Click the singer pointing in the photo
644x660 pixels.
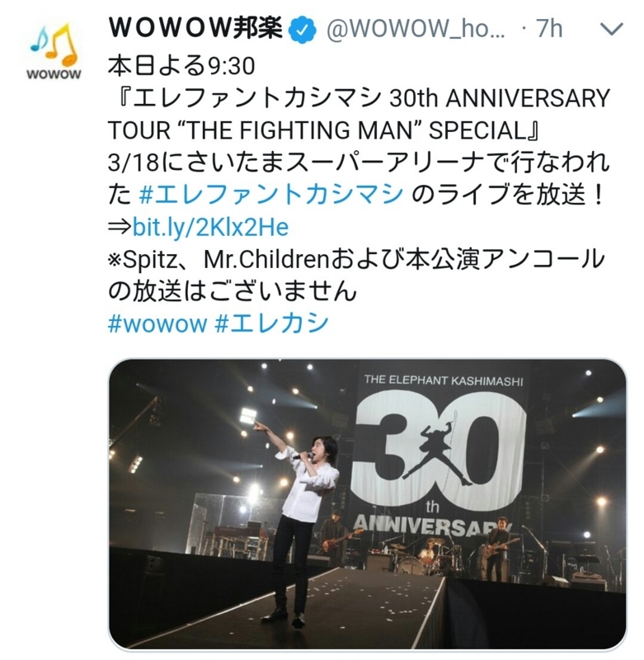coord(301,526)
